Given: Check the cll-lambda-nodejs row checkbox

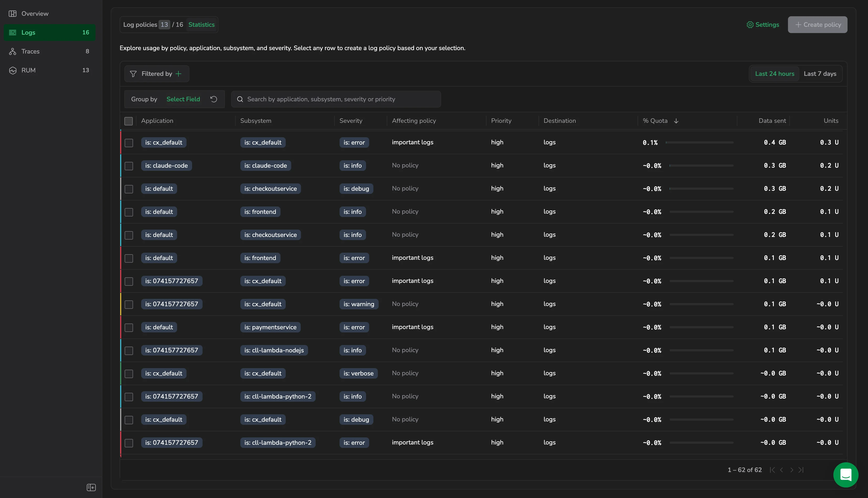Looking at the screenshot, I should [129, 351].
